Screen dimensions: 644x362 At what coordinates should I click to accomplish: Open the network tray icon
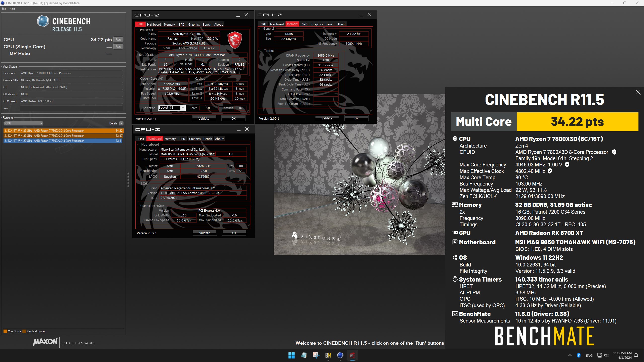coord(600,355)
